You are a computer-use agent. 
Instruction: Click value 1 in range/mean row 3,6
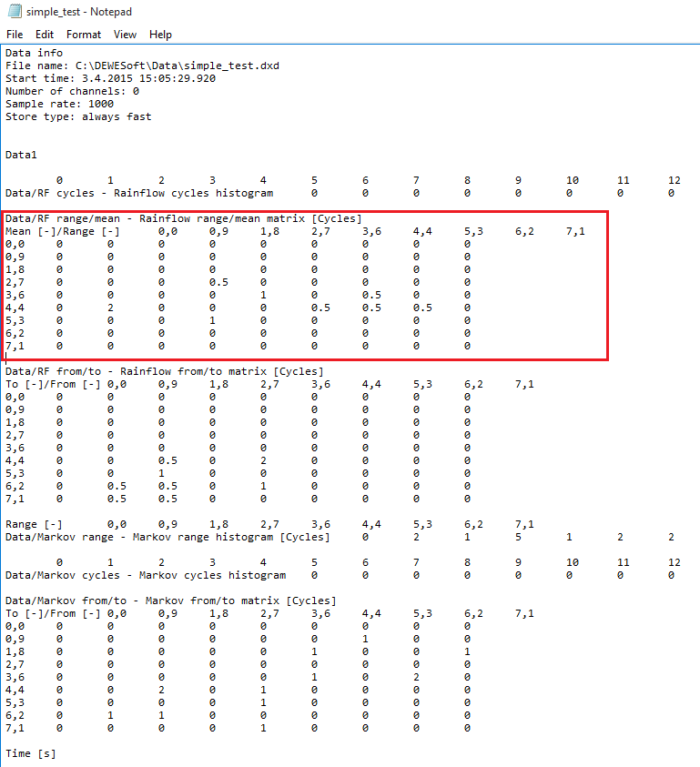tap(263, 295)
